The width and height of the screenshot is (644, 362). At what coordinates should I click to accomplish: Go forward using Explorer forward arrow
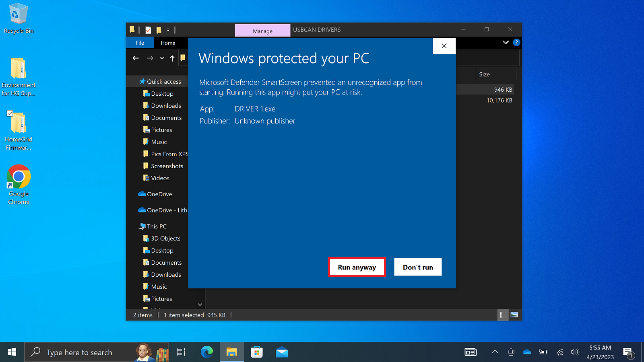[x=150, y=58]
